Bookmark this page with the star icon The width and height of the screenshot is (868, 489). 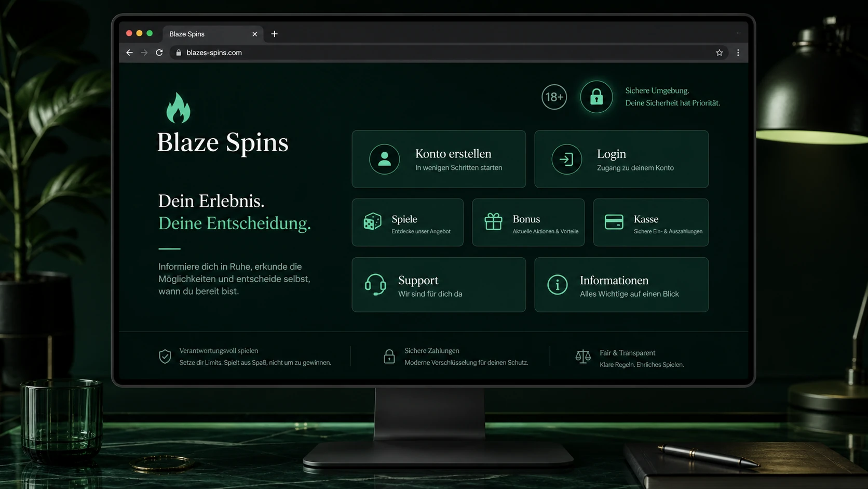(x=720, y=52)
